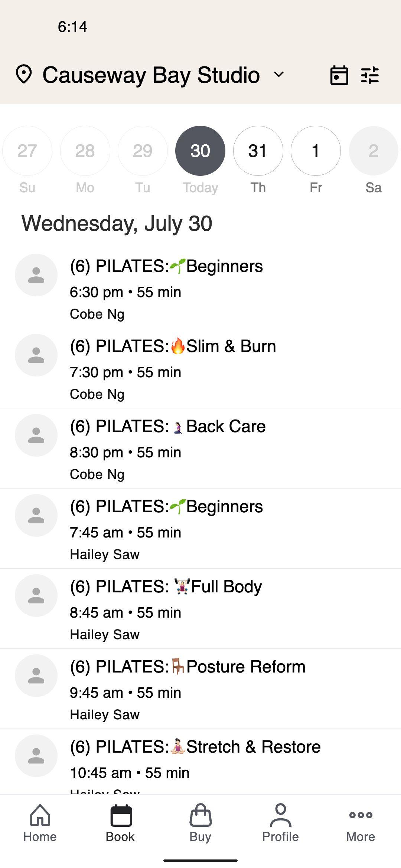
Task: Select Thursday 31 date circle
Action: tap(258, 151)
